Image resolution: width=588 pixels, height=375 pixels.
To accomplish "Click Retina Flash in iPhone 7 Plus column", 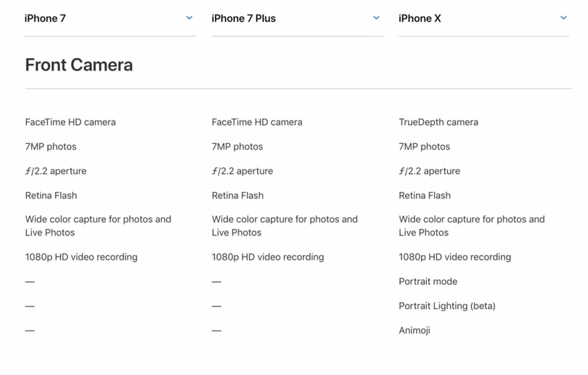I will point(237,195).
